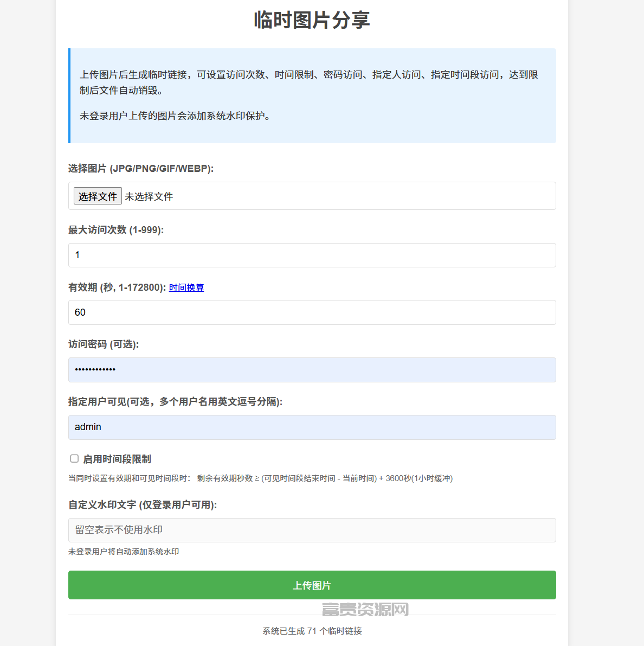Focus the 自定义水印文字 input field
This screenshot has width=644, height=646.
pos(312,530)
